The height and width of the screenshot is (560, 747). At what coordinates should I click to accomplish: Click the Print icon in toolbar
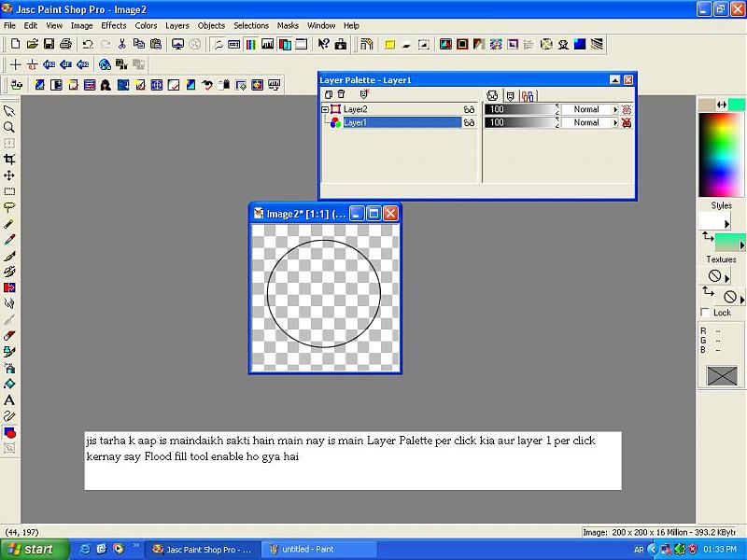click(65, 44)
